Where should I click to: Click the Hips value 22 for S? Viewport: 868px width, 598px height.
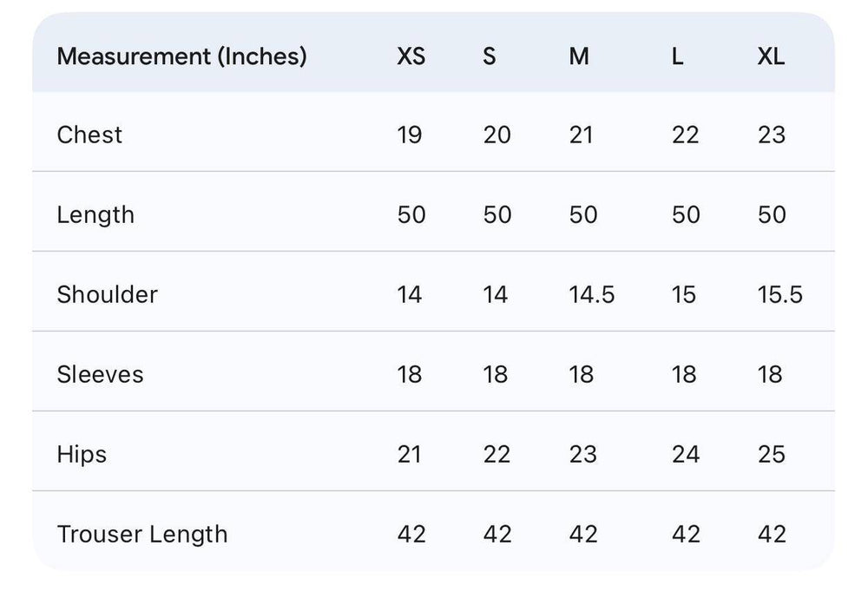point(496,455)
